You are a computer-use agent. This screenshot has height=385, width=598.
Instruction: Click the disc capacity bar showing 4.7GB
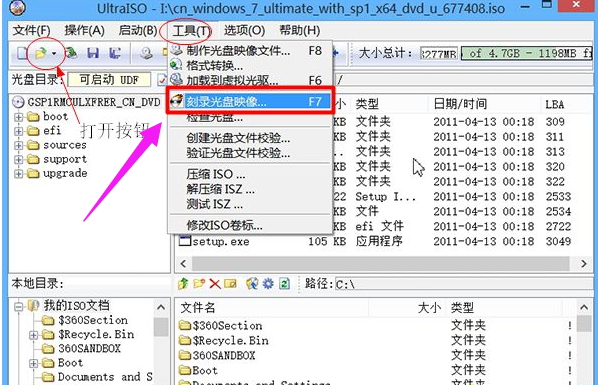(527, 53)
